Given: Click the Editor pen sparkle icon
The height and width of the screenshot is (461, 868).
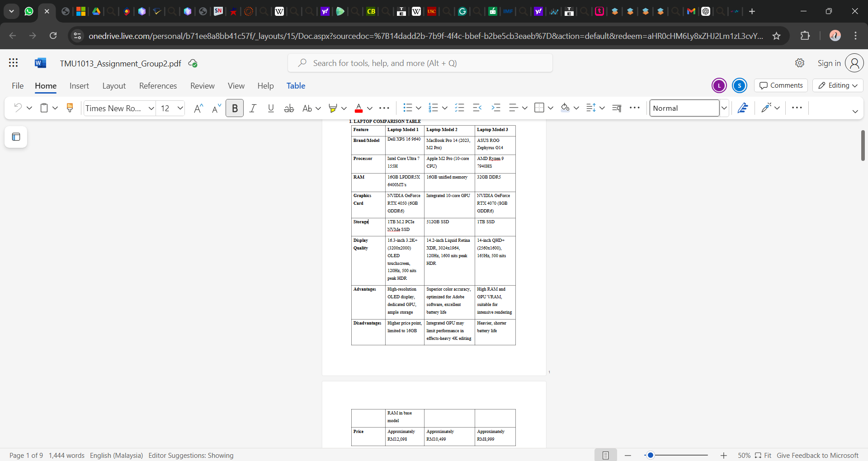Looking at the screenshot, I should (x=766, y=108).
